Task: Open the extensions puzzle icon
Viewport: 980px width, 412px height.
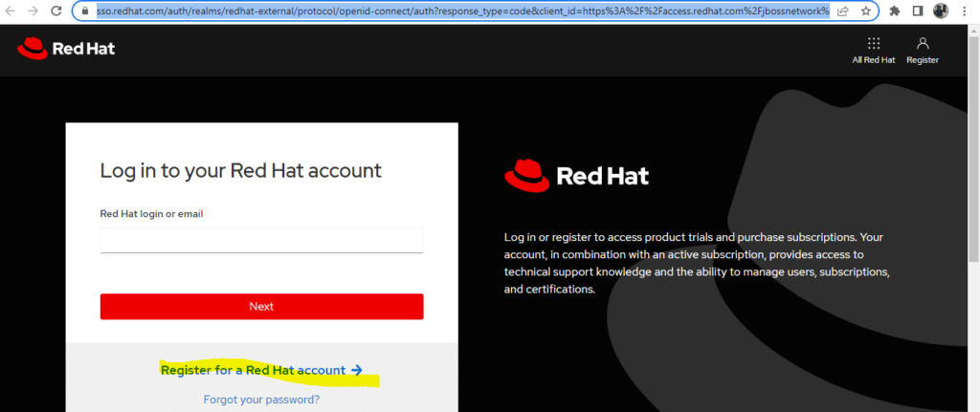Action: 895,11
